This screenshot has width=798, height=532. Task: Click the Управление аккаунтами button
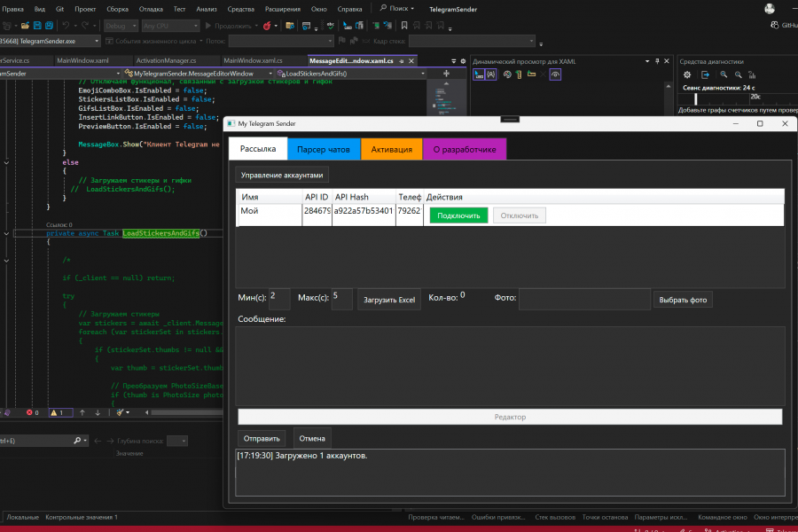pyautogui.click(x=282, y=176)
